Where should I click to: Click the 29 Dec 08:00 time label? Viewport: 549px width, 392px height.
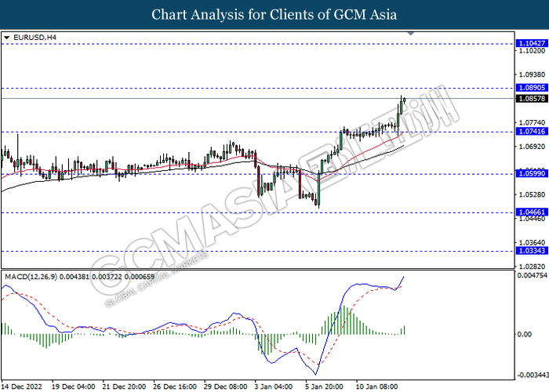coord(226,387)
